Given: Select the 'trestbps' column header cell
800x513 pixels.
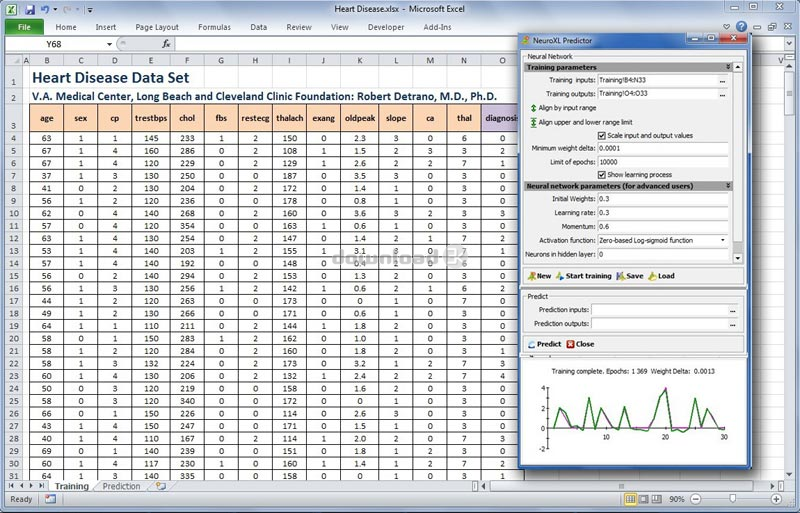Looking at the screenshot, I should (151, 118).
